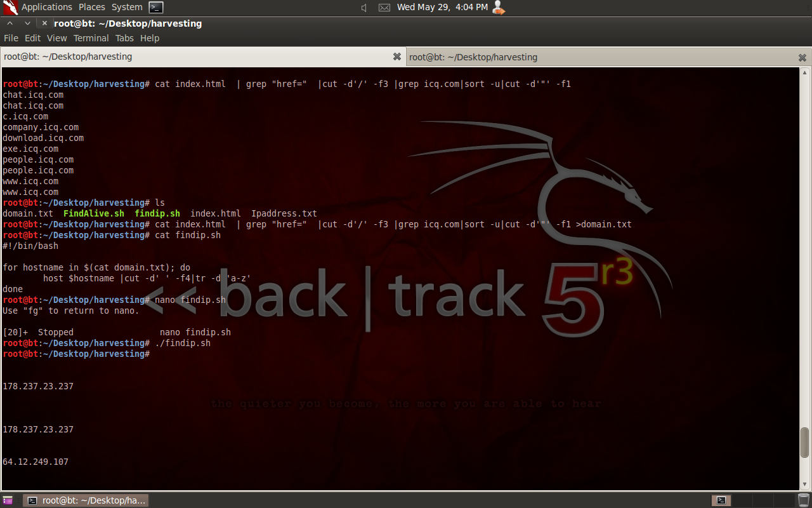Open the Edit menu

(x=32, y=38)
